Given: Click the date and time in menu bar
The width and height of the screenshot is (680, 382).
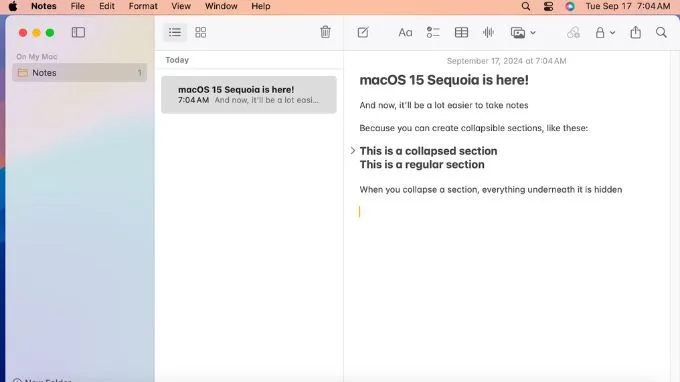Looking at the screenshot, I should [x=628, y=7].
